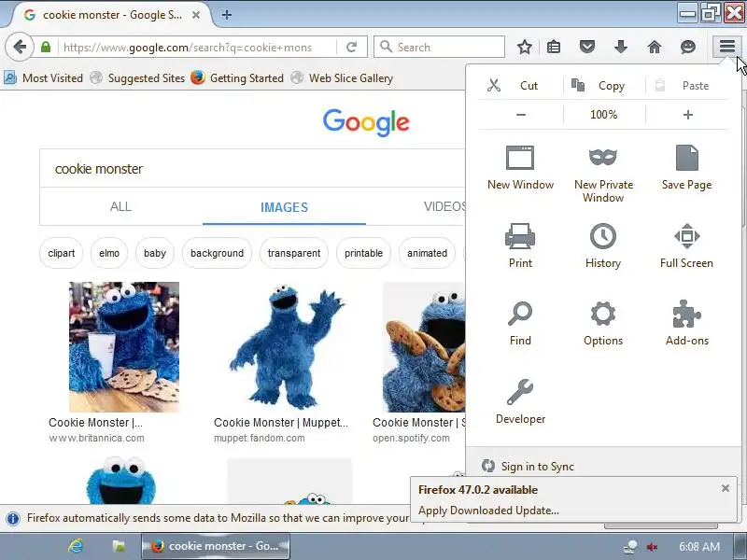Save page to Pocket icon
The width and height of the screenshot is (747, 560).
[587, 47]
